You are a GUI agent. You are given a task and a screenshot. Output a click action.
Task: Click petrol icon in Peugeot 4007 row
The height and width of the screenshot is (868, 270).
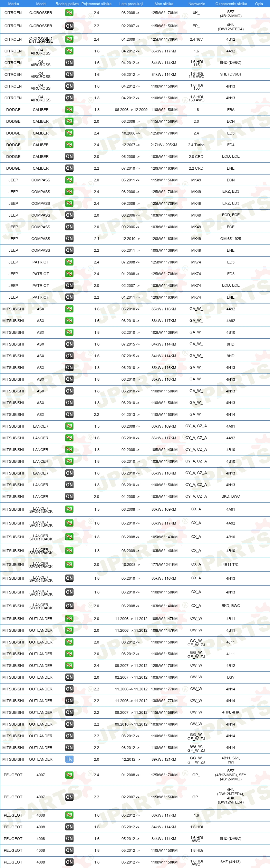(69, 775)
